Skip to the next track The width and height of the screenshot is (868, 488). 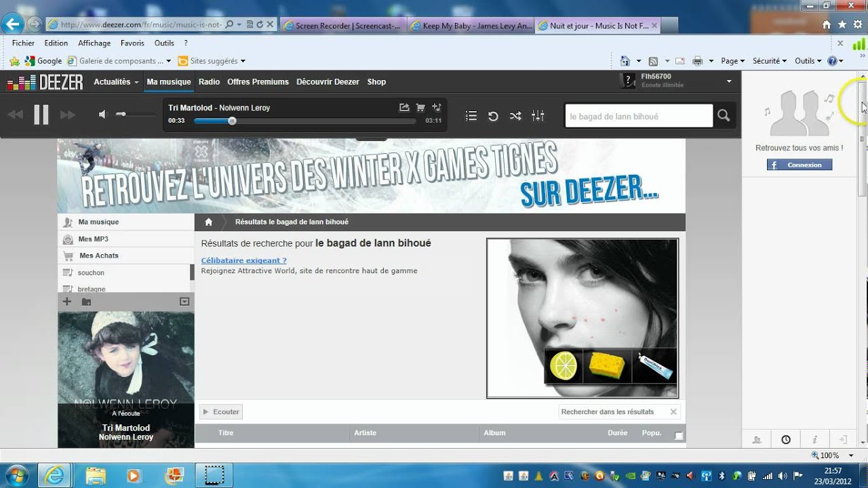click(x=68, y=115)
